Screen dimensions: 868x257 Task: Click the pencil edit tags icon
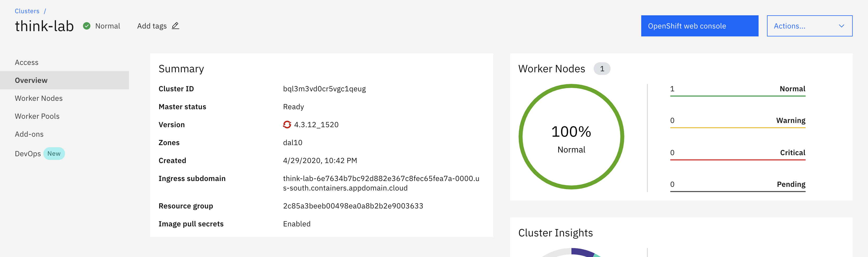coord(175,26)
